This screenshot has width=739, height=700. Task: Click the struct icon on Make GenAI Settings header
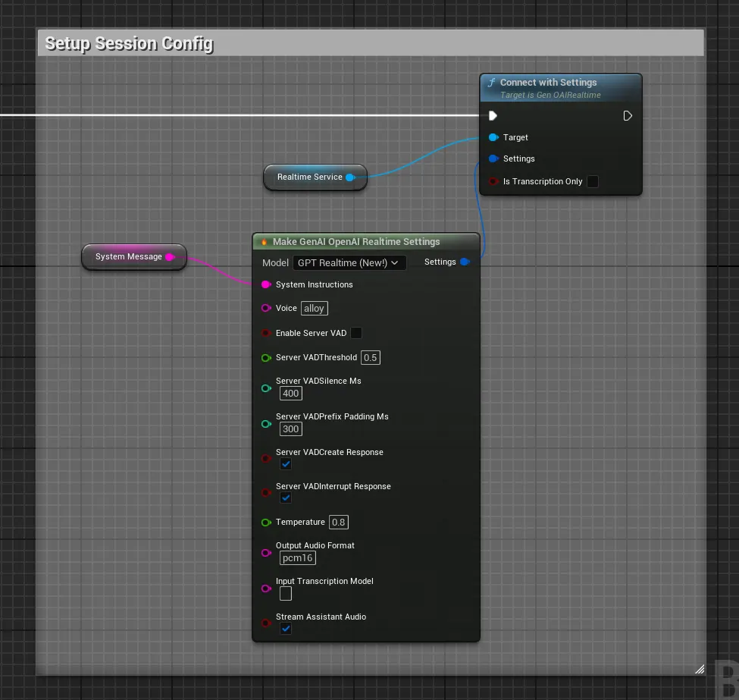tap(265, 241)
